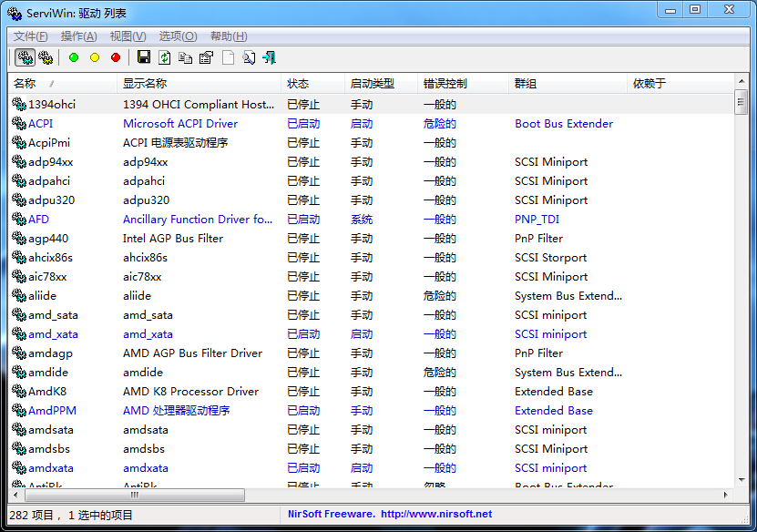Click the floppy disk save icon
The height and width of the screenshot is (532, 757).
(x=144, y=57)
